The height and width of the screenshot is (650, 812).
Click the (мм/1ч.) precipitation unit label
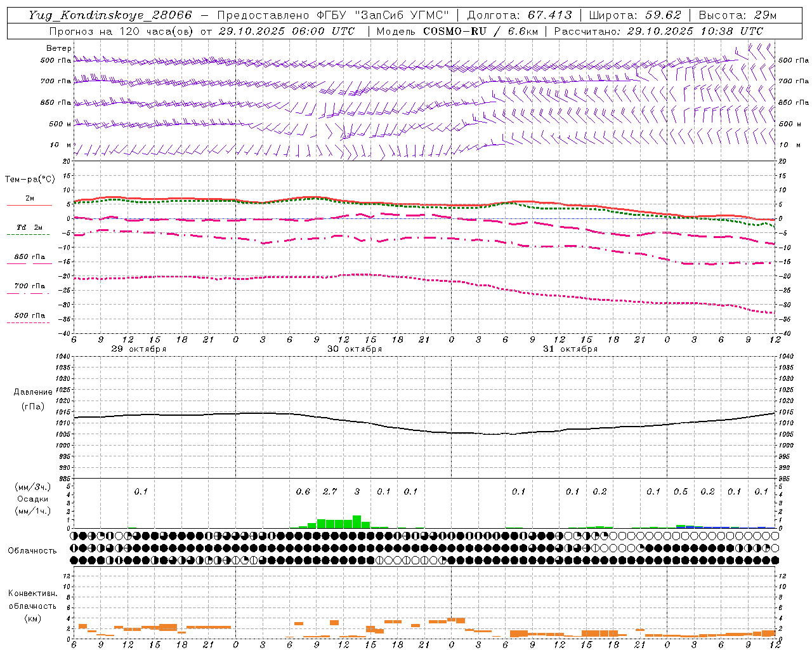[33, 511]
